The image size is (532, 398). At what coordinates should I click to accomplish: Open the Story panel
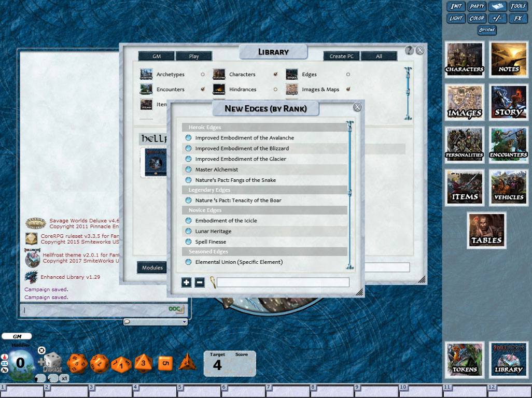508,102
